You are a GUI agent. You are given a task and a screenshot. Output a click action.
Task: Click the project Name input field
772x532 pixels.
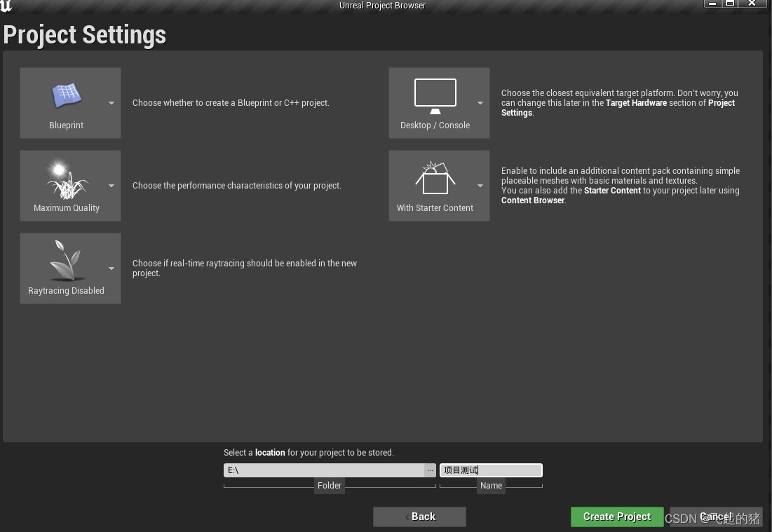[x=491, y=470]
